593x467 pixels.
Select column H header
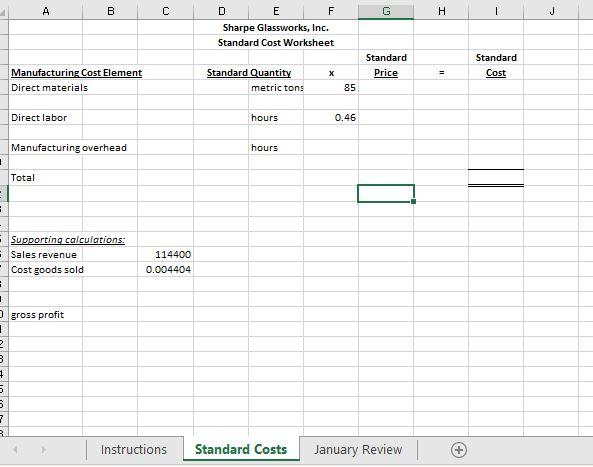441,11
